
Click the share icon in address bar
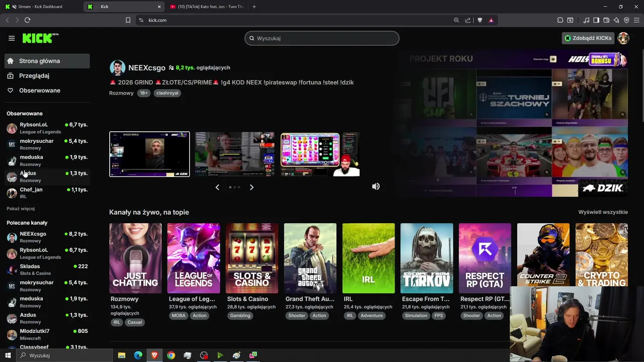468,20
